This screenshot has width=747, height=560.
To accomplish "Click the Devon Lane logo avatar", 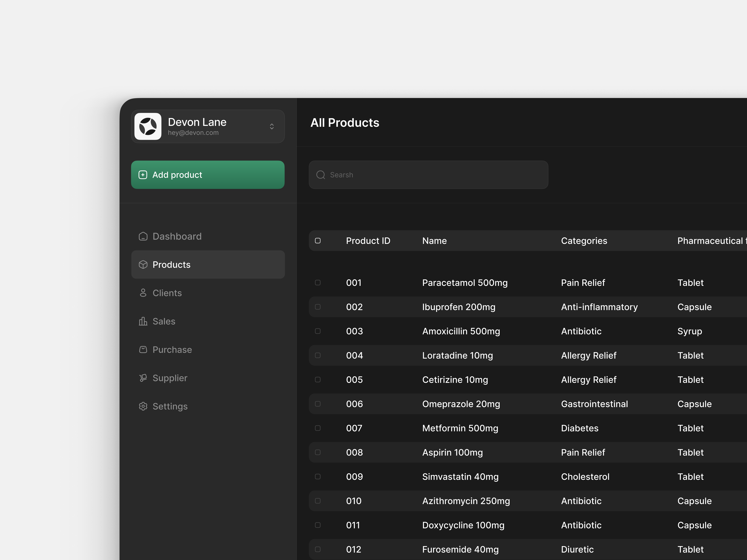I will pos(148,126).
